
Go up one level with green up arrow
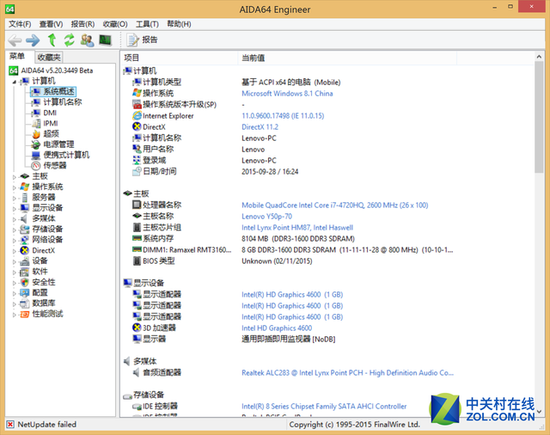click(52, 40)
